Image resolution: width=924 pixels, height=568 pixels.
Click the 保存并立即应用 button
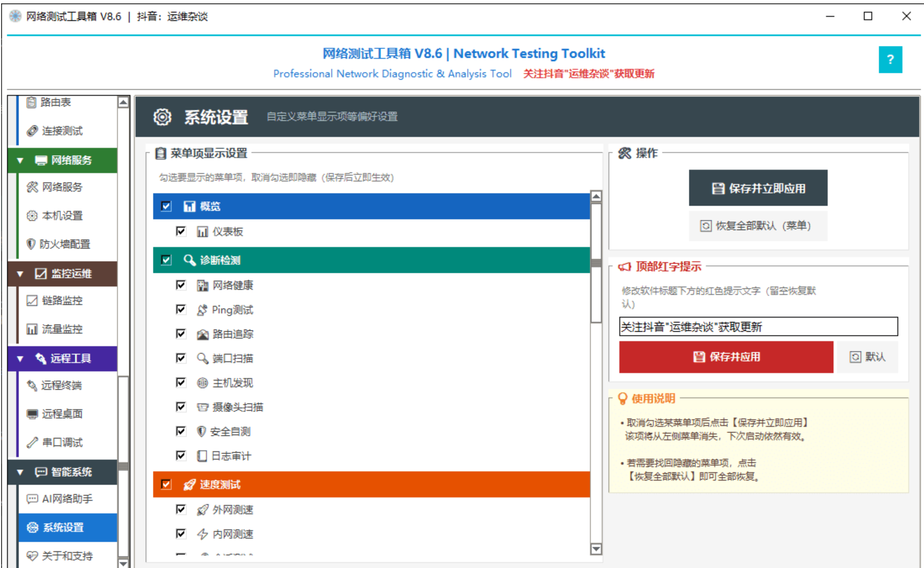[x=758, y=188]
